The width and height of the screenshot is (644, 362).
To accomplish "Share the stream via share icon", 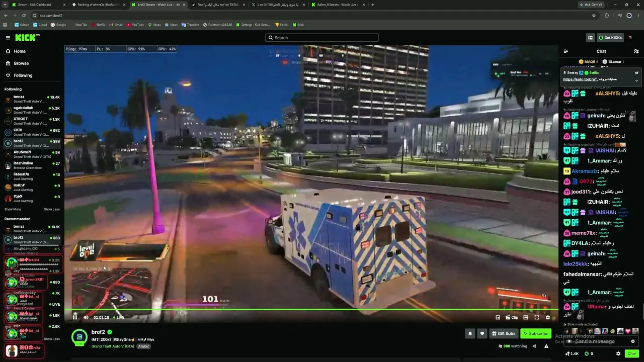I will tap(534, 346).
